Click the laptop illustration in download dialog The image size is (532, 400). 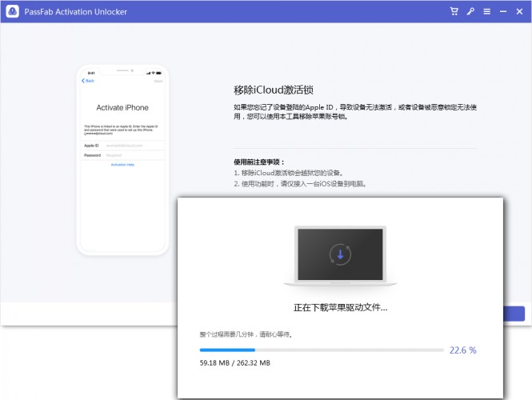pyautogui.click(x=340, y=256)
